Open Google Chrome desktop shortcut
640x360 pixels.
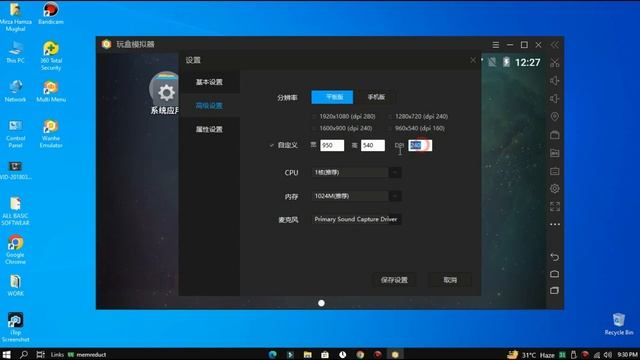[x=16, y=250]
